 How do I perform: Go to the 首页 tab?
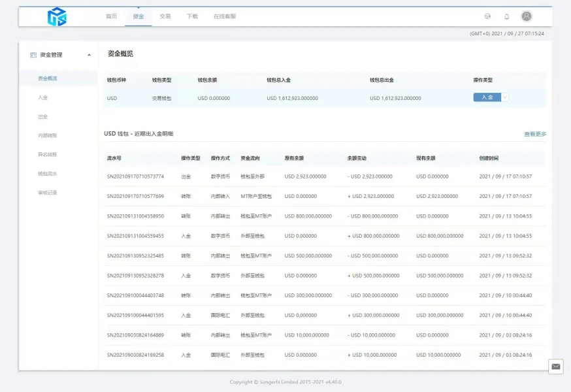[112, 16]
